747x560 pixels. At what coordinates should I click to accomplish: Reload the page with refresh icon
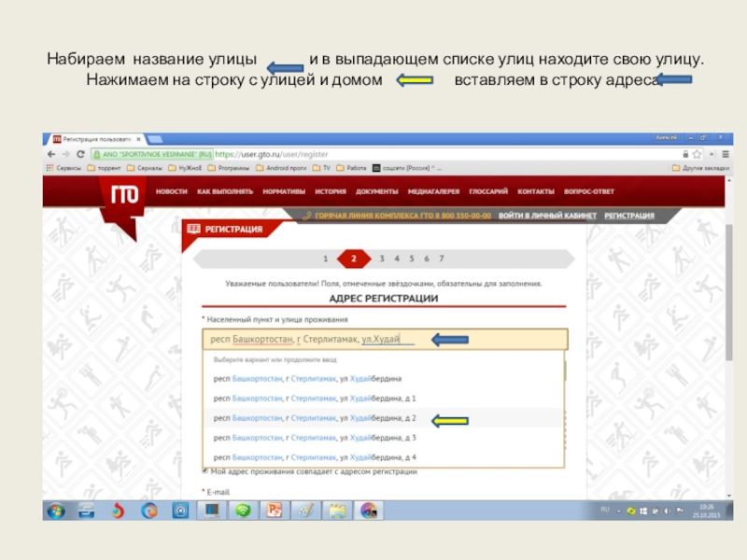[80, 154]
